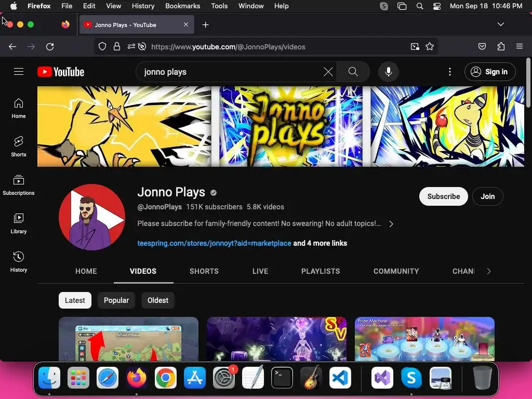Open YouTube settings three-dot menu
Viewport: 532px width, 399px height.
point(450,72)
